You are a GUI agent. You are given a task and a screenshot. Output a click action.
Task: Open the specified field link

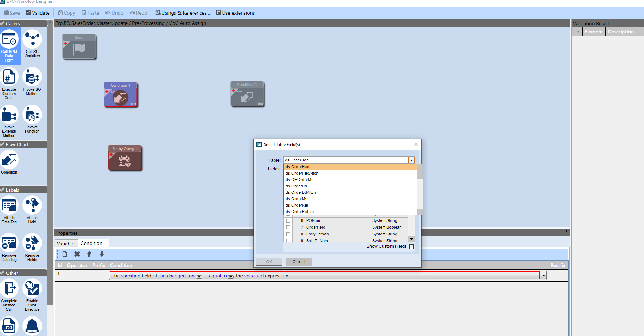pyautogui.click(x=131, y=276)
